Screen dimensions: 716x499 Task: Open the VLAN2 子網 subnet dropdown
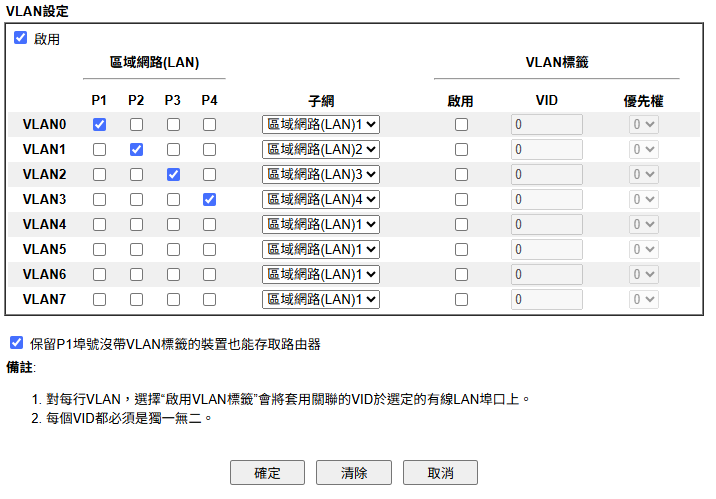[321, 175]
